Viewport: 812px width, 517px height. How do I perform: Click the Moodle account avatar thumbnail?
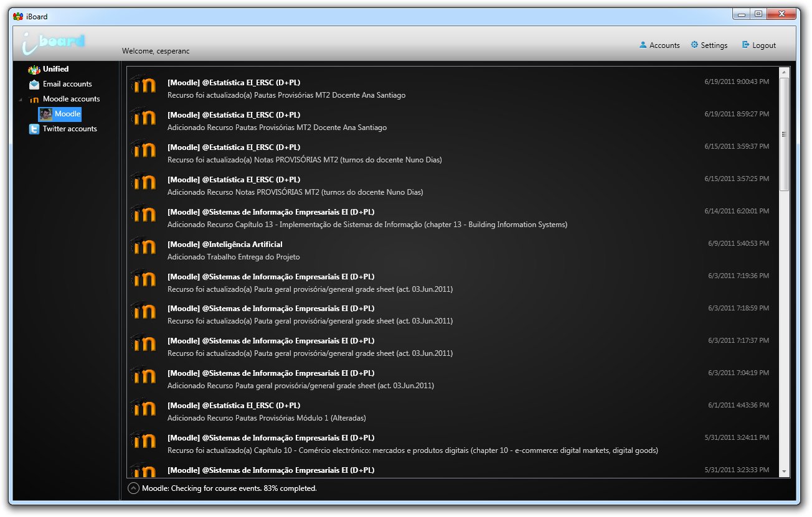pyautogui.click(x=45, y=114)
